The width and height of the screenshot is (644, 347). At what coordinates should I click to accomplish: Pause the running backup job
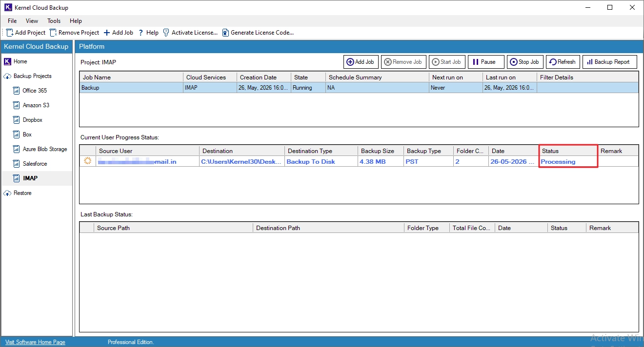[486, 62]
